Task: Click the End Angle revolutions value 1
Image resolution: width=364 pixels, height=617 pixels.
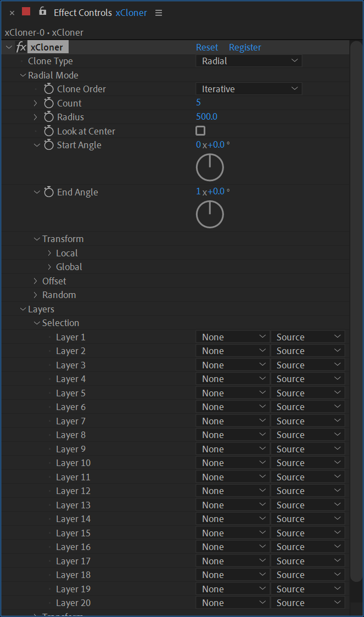Action: pos(198,191)
